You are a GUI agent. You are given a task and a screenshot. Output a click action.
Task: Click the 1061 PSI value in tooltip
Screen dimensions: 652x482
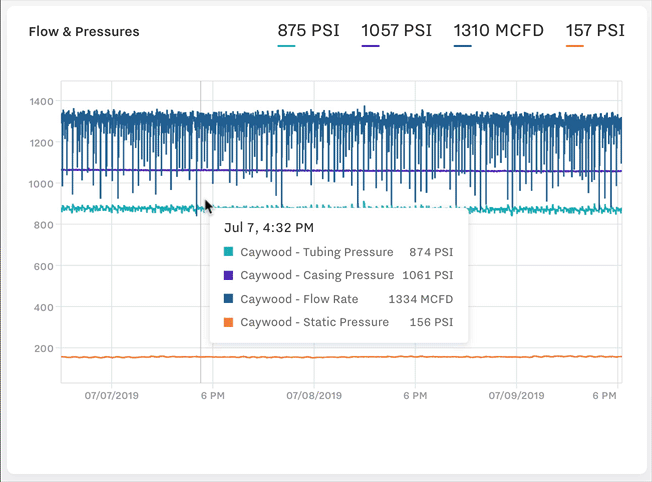click(x=427, y=275)
